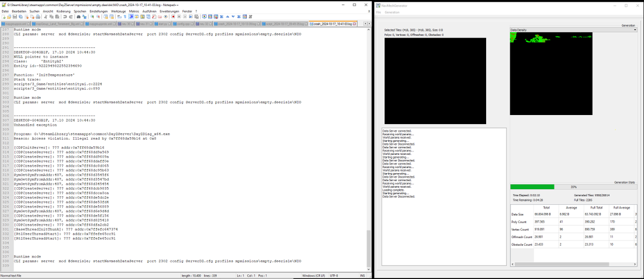Viewport: 644px width, 279px height.
Task: Expand the Data Density dropdown
Action: coord(574,30)
